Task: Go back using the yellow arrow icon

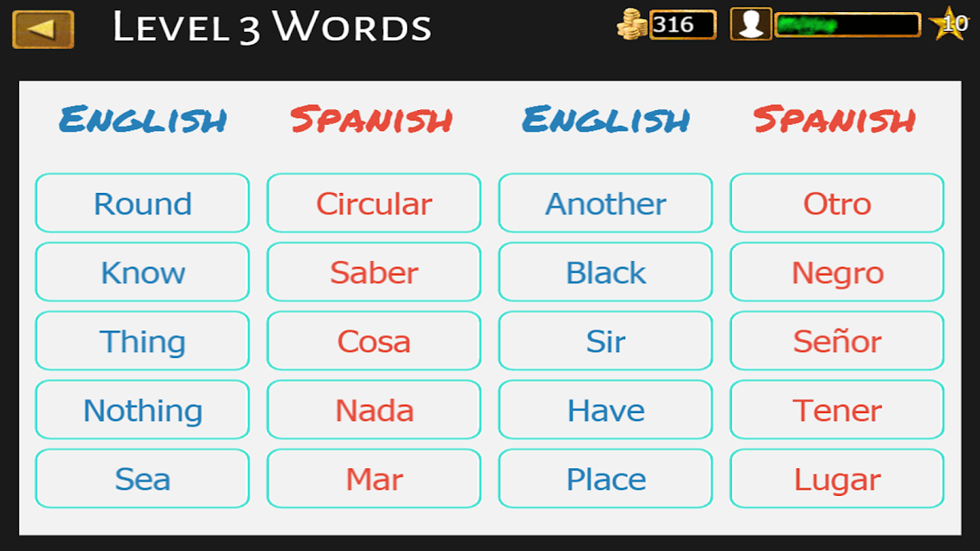Action: 43,29
